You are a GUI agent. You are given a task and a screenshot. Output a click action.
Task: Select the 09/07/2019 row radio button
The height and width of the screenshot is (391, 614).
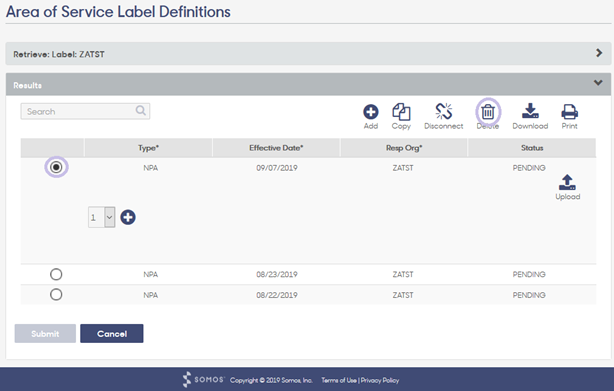tap(56, 167)
